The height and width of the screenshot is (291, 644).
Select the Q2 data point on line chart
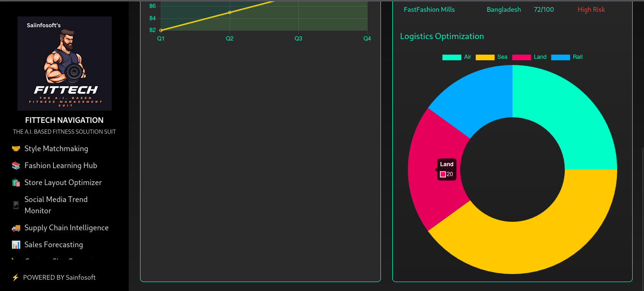coord(230,12)
